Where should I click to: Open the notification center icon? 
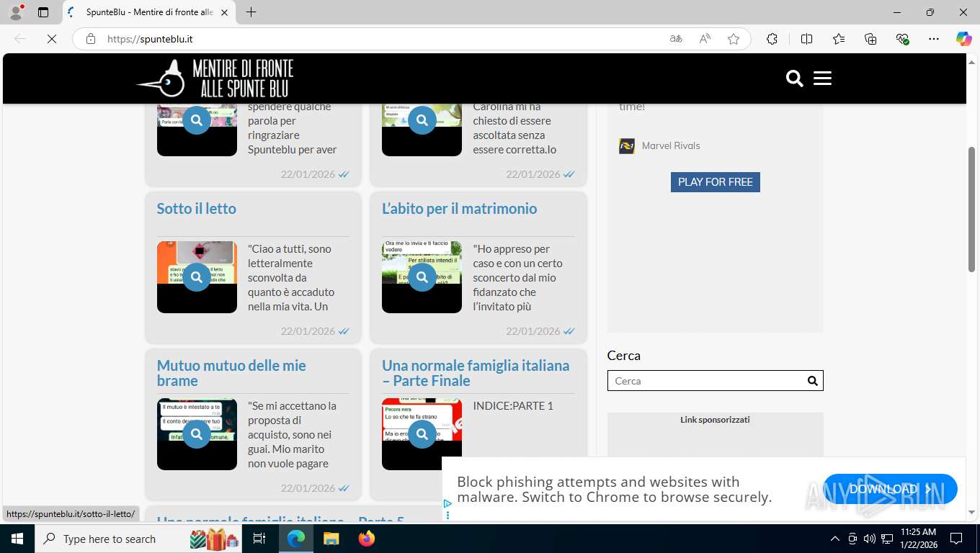point(956,539)
